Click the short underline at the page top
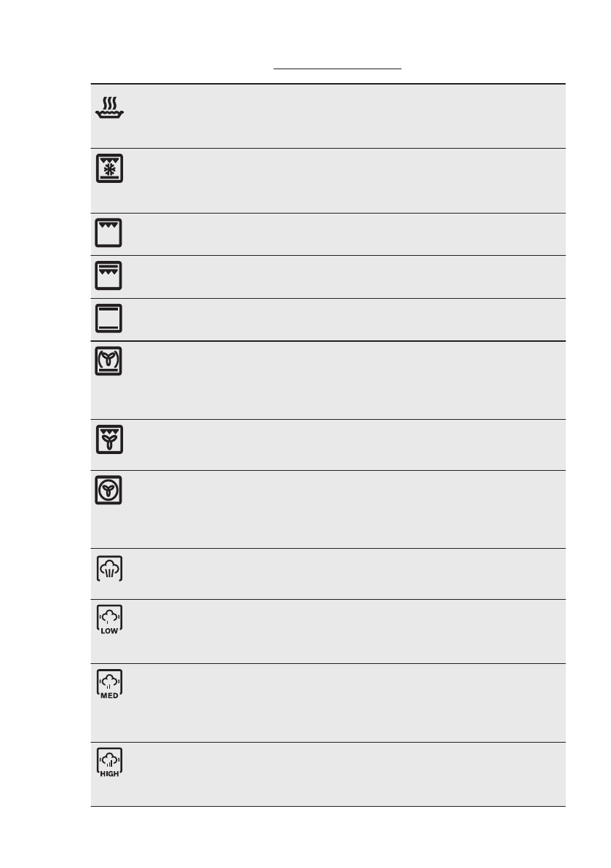This screenshot has width=611, height=868. click(x=338, y=69)
